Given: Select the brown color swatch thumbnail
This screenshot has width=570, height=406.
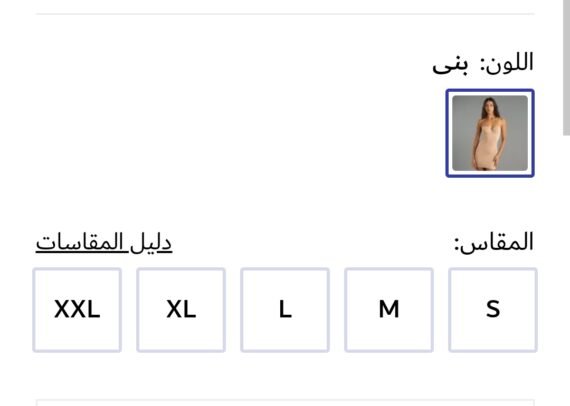Looking at the screenshot, I should [490, 133].
